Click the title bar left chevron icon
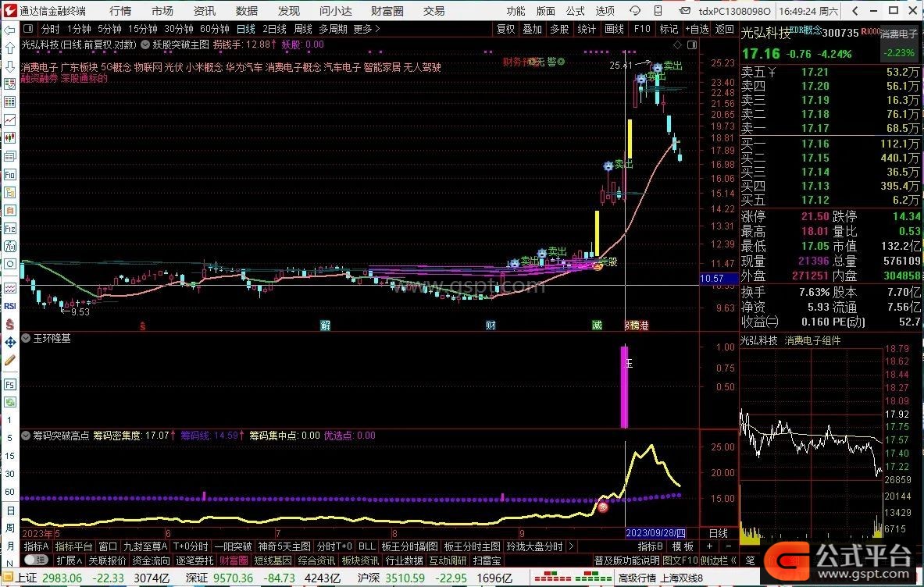Image resolution: width=924 pixels, height=587 pixels. (855, 11)
